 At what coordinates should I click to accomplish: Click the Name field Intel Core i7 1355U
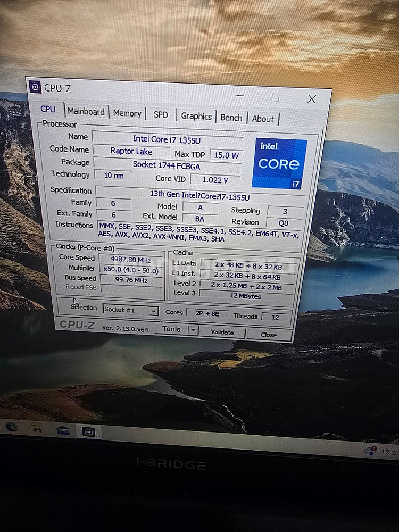(x=167, y=139)
